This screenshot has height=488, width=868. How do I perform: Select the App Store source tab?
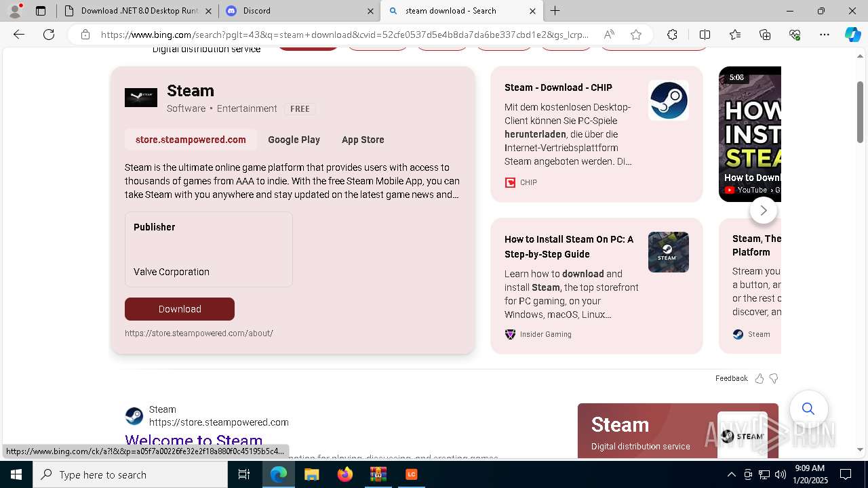point(363,140)
